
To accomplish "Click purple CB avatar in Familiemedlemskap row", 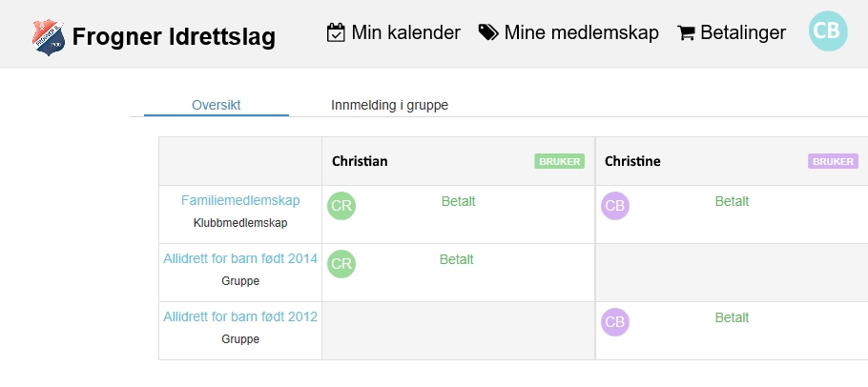I will (x=615, y=206).
